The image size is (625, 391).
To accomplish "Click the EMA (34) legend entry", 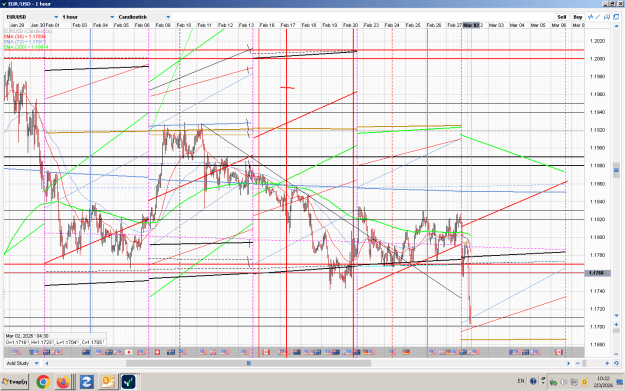I will point(25,37).
